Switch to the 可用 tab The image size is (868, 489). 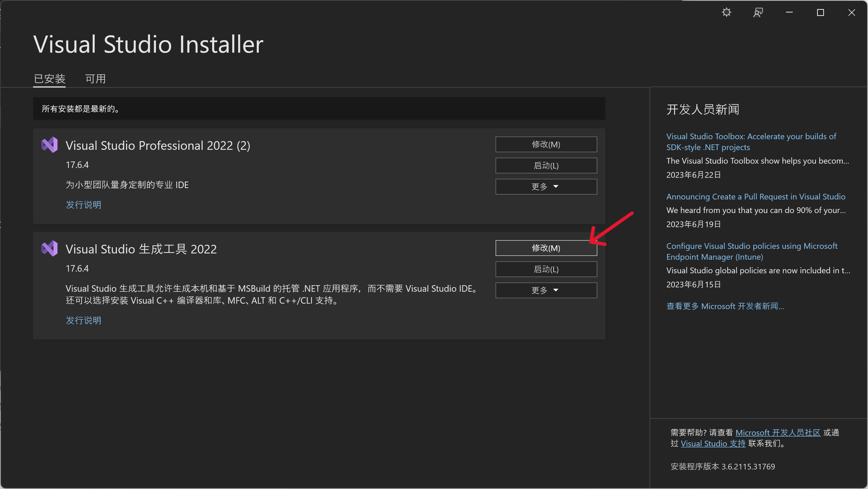point(95,79)
